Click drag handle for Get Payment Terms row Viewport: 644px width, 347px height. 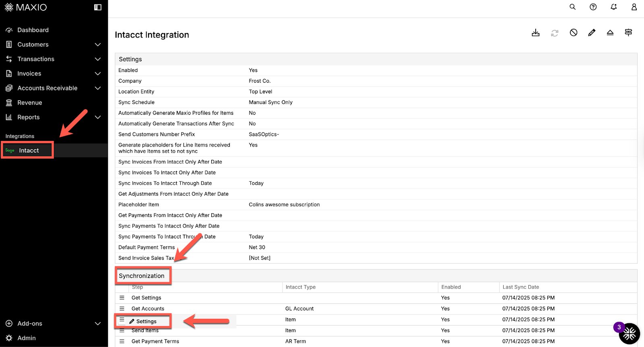pos(122,341)
